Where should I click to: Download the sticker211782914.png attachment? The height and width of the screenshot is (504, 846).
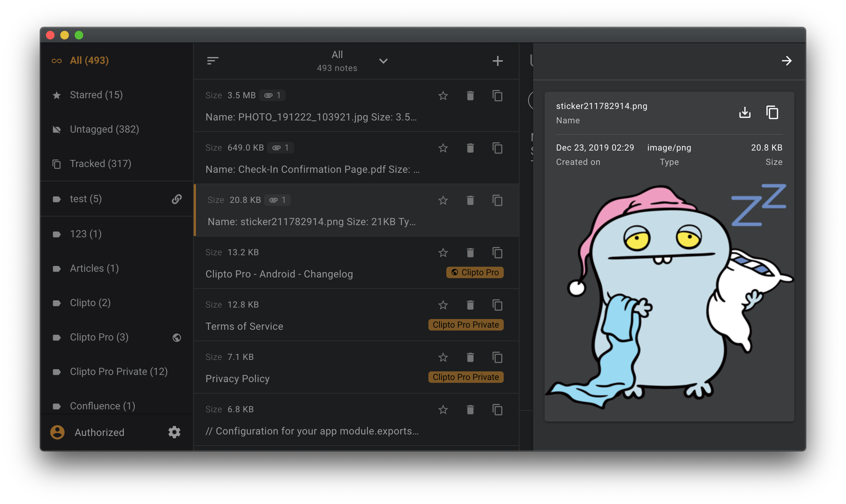click(x=745, y=113)
